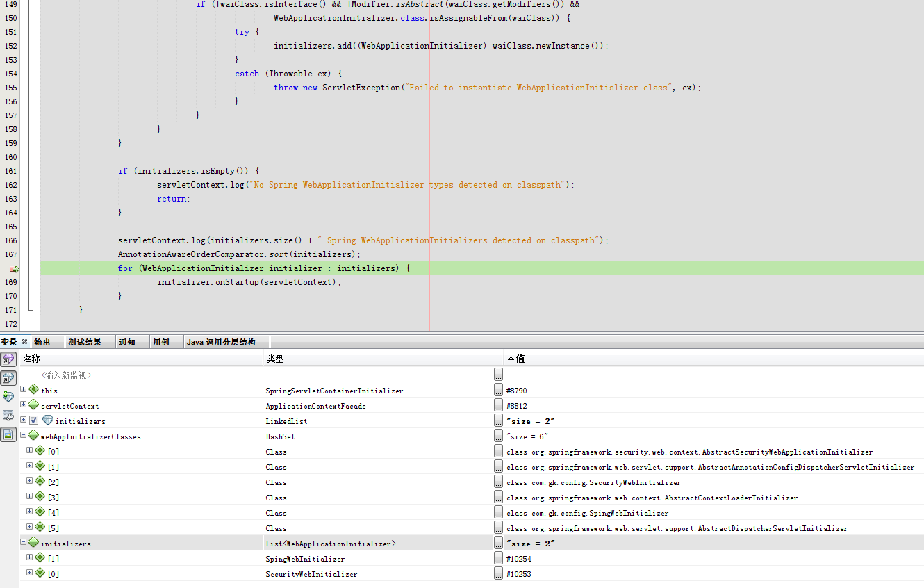Click the 输入新监视 new watch field

click(66, 375)
